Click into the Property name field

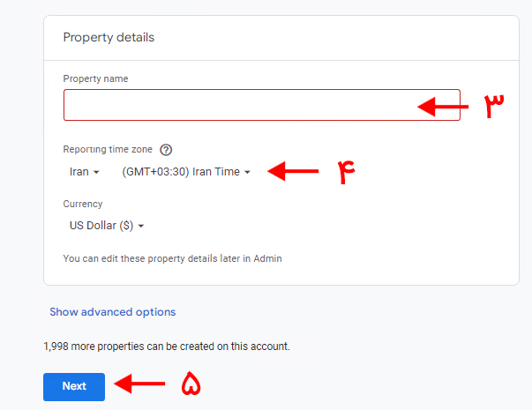(238, 105)
